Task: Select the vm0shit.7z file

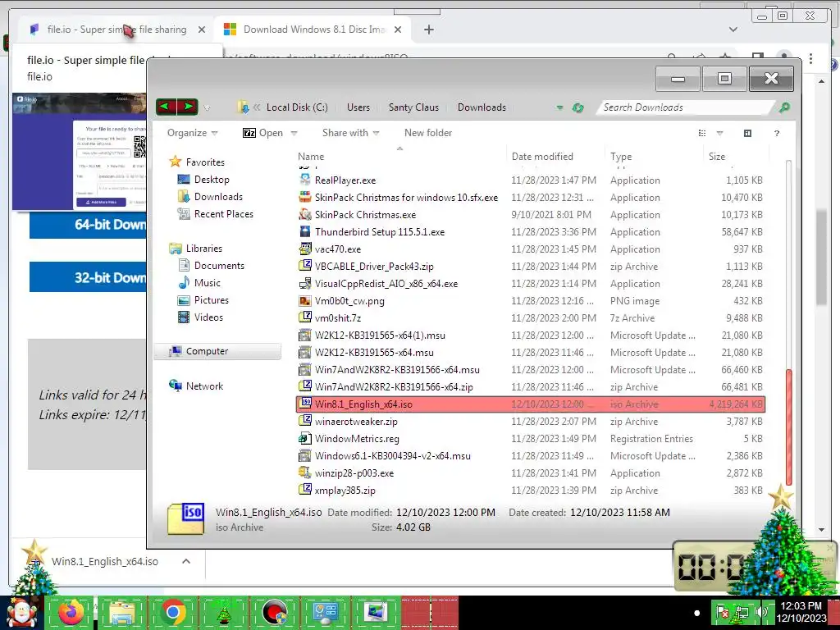Action: (x=531, y=317)
